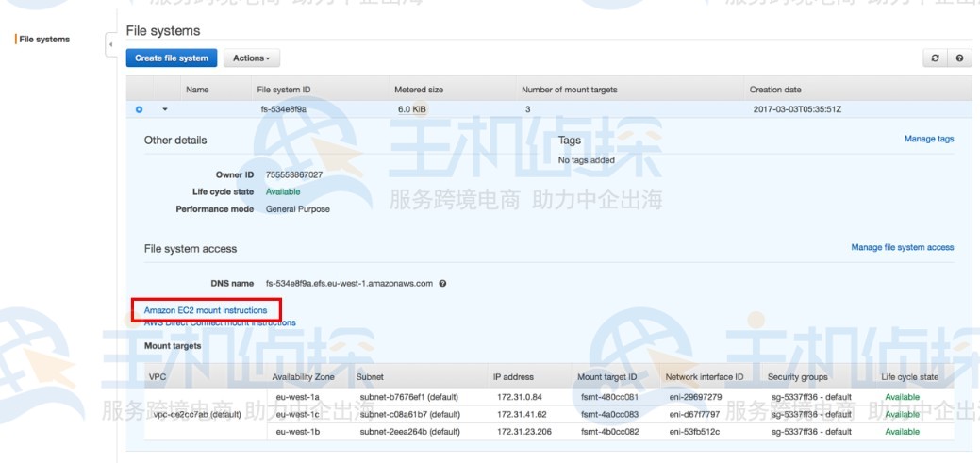Sort by the Name column header
The image size is (980, 463).
(197, 90)
